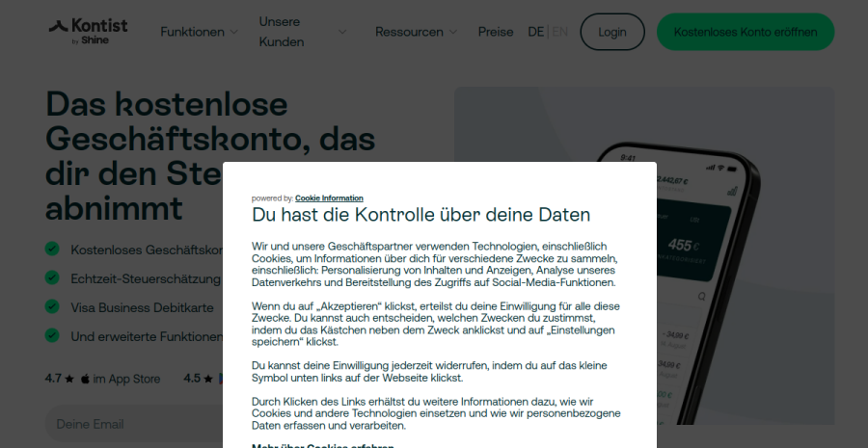This screenshot has width=868, height=448.
Task: Click the Login button
Action: tap(612, 32)
